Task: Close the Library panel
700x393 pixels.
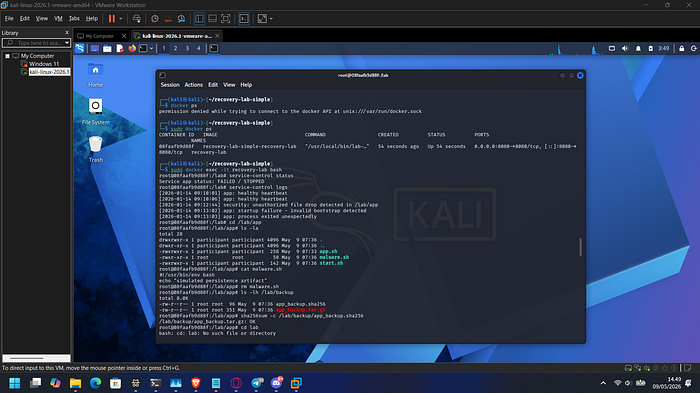Action: pos(67,33)
